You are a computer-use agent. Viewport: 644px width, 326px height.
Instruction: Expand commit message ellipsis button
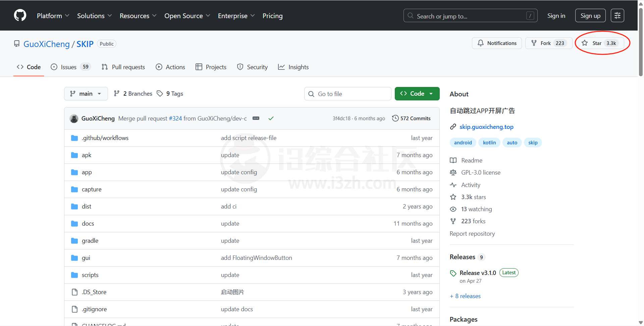pos(256,118)
